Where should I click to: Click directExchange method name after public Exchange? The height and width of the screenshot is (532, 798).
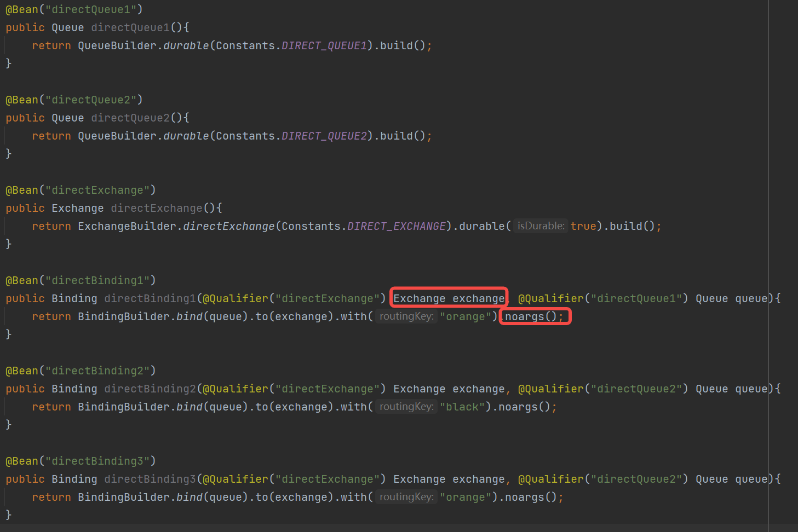point(157,208)
